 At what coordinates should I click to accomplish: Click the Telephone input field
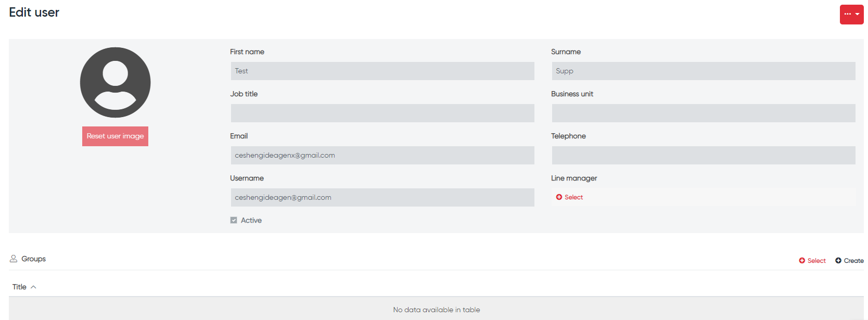[x=704, y=156]
